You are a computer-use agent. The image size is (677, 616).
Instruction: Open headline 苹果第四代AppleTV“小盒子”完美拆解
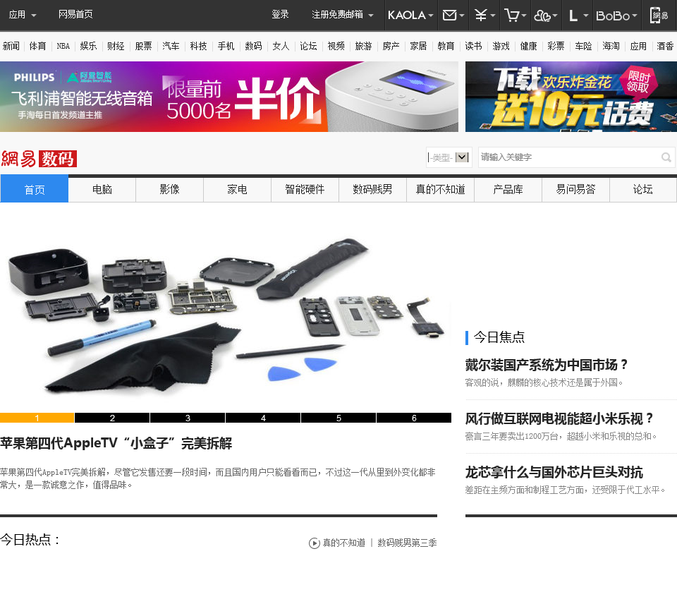(x=116, y=443)
